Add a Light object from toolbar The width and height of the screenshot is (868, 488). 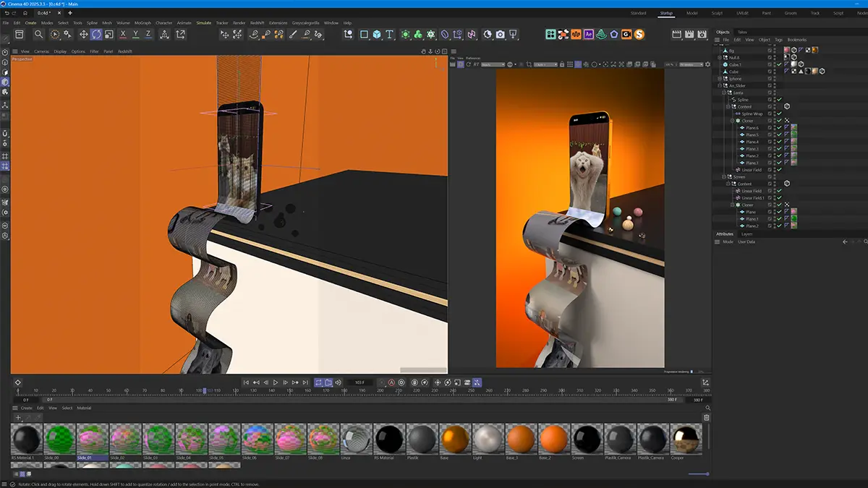(x=513, y=34)
